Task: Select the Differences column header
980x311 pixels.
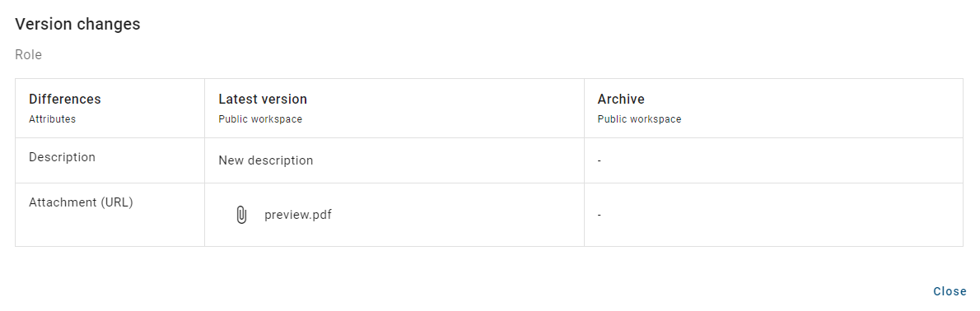Action: point(65,100)
